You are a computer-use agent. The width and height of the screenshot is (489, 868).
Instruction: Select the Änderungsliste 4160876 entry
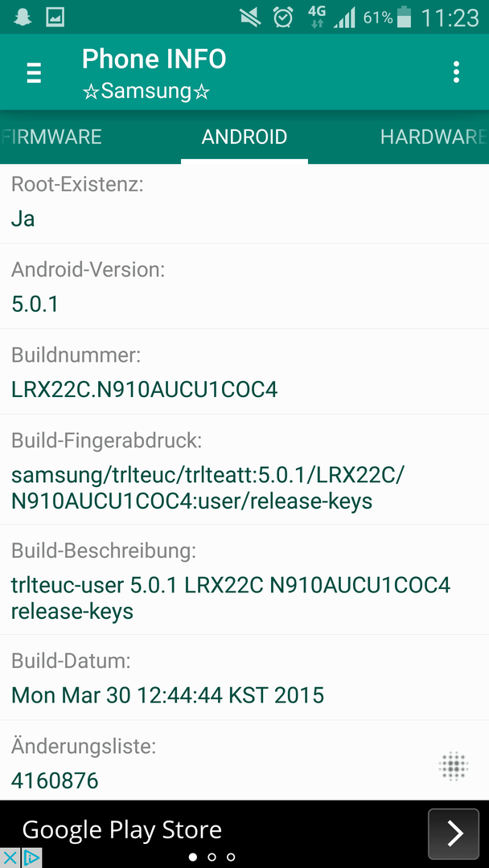[x=244, y=760]
